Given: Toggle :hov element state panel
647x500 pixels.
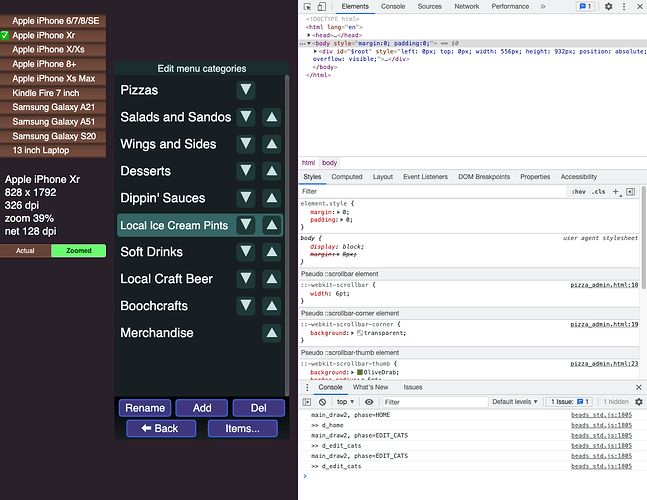Looking at the screenshot, I should (x=578, y=191).
